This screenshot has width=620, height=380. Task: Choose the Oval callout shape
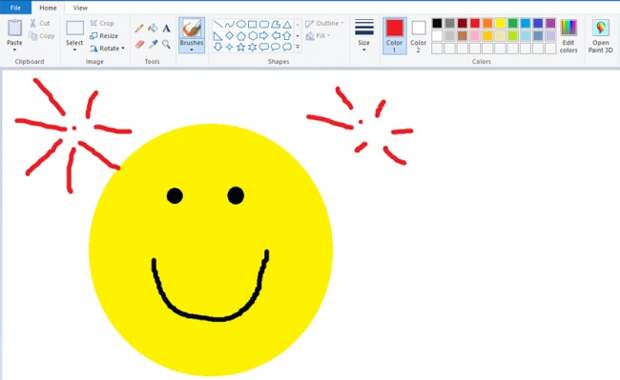click(x=276, y=47)
